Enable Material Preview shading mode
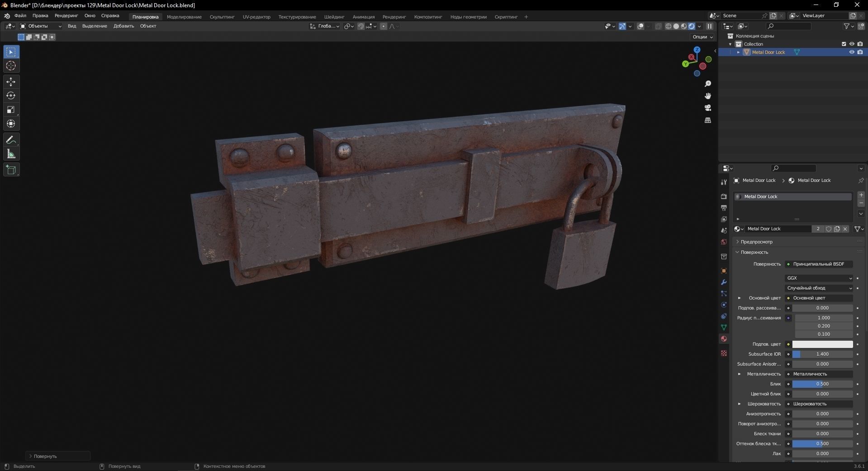 click(x=683, y=26)
